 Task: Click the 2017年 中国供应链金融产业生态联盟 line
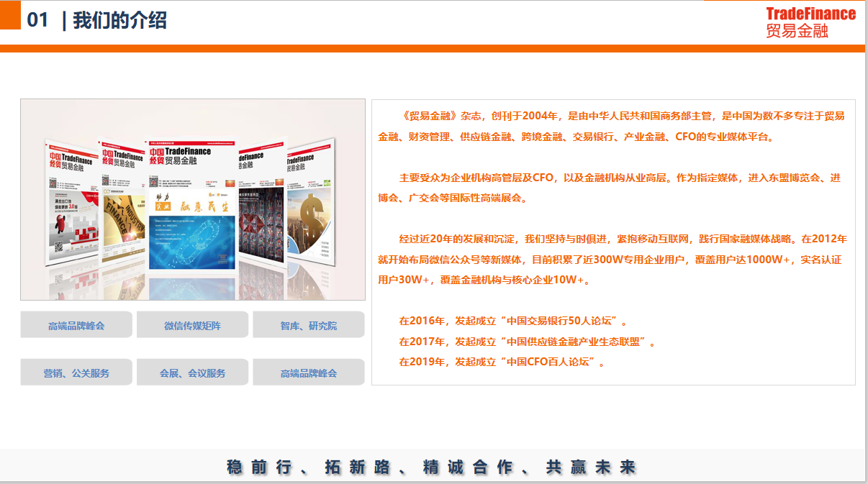point(527,342)
